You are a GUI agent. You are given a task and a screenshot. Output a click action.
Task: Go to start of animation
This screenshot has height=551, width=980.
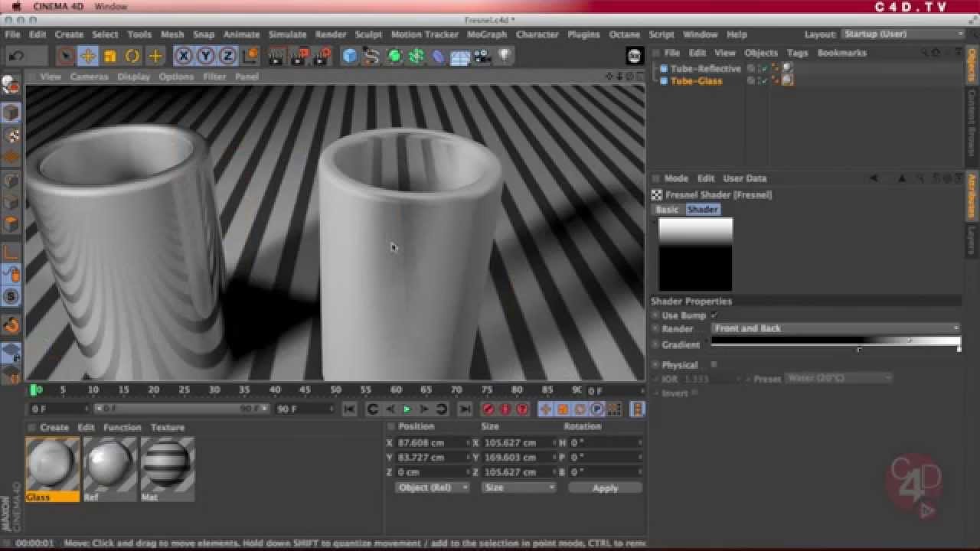click(349, 409)
